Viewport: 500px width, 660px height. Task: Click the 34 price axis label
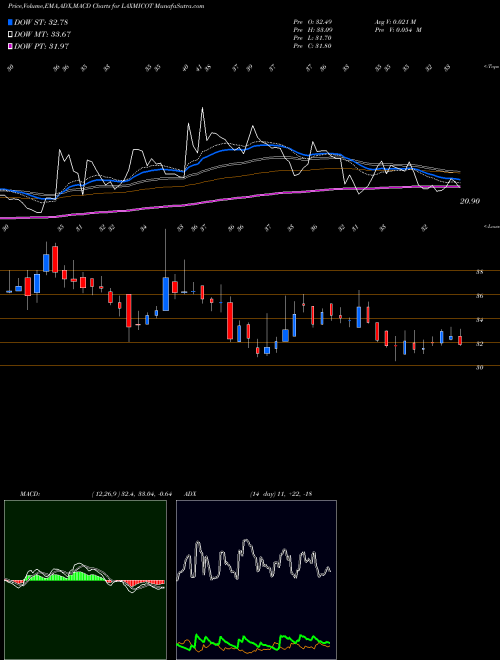[479, 320]
